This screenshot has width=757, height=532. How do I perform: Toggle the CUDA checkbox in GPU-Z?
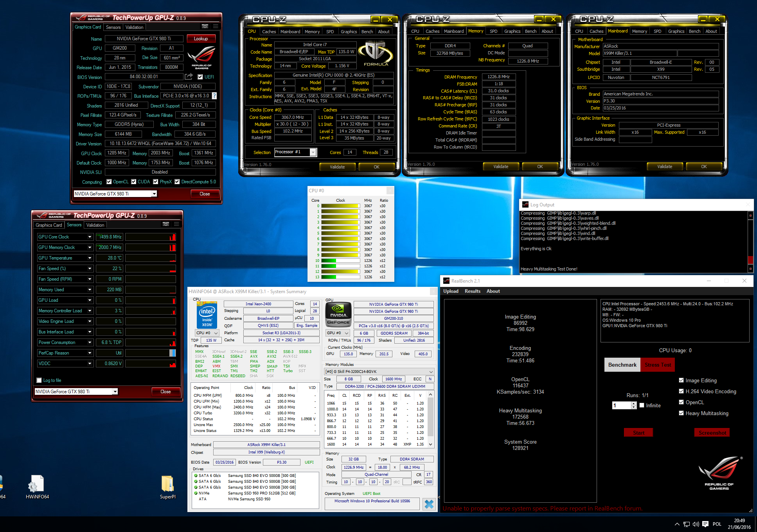[134, 181]
